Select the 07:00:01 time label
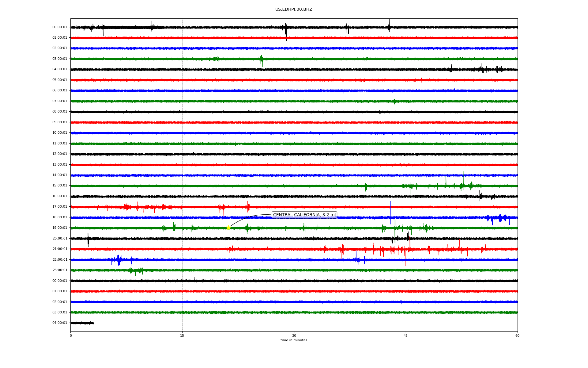Image resolution: width=588 pixels, height=368 pixels. pos(60,101)
